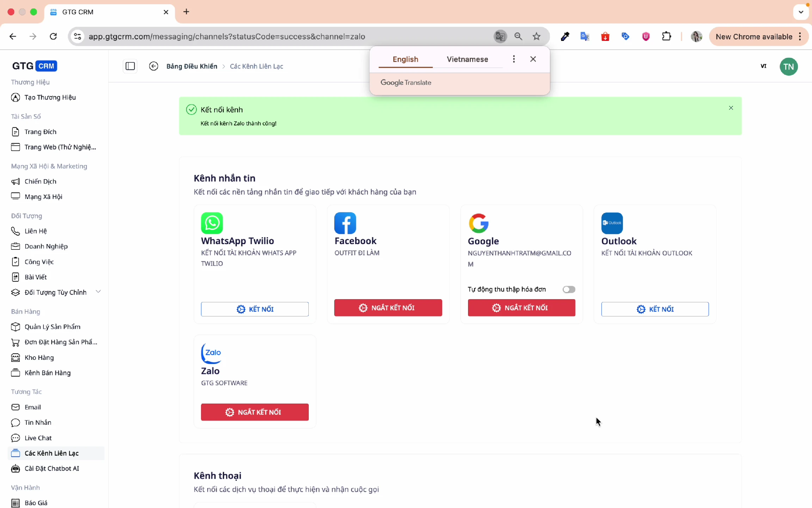Open Google Translate options three-dot menu

[x=514, y=59]
